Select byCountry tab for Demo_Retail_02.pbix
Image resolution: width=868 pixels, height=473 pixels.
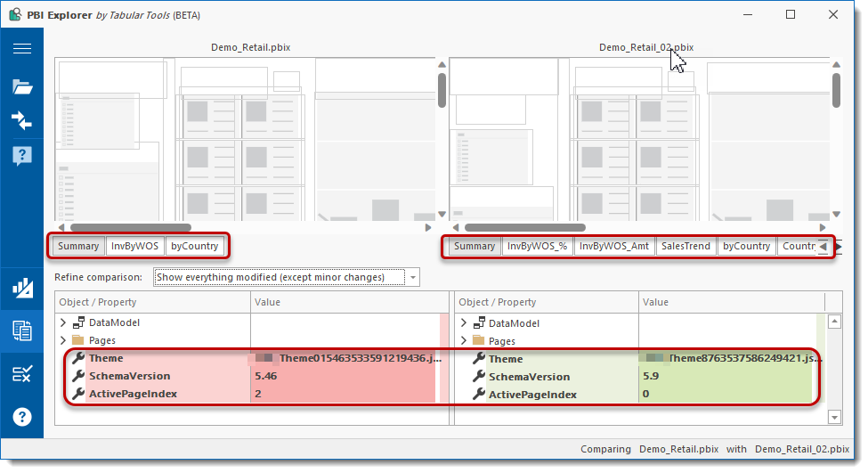[746, 246]
